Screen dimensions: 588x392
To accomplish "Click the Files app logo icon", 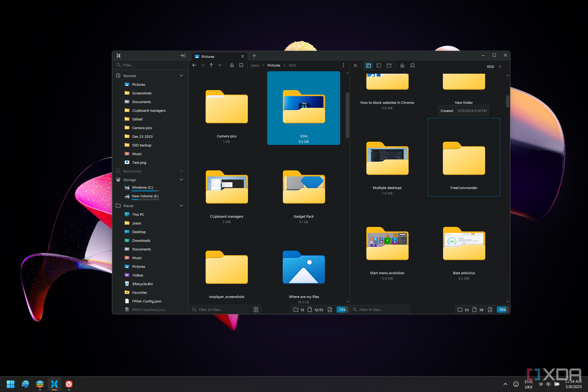I will [119, 55].
